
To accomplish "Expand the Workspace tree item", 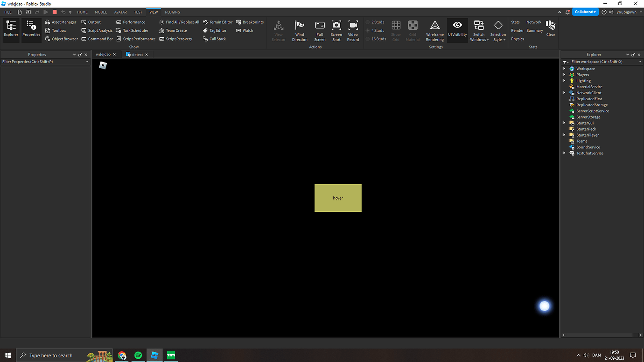I will coord(564,68).
